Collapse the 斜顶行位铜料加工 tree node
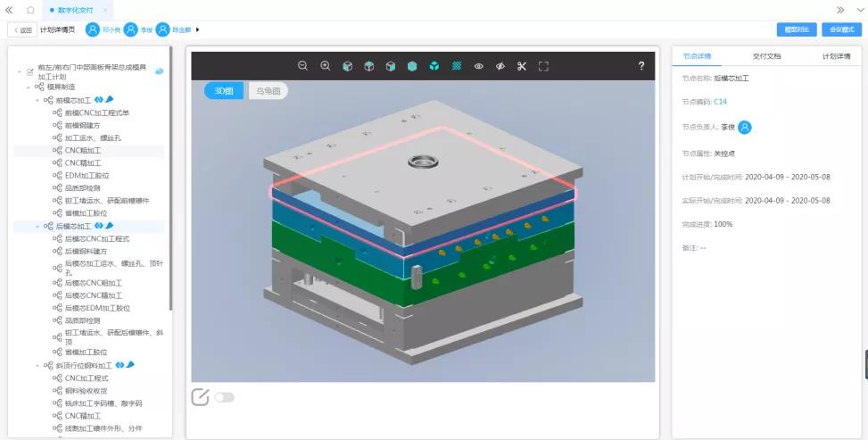 tap(37, 366)
